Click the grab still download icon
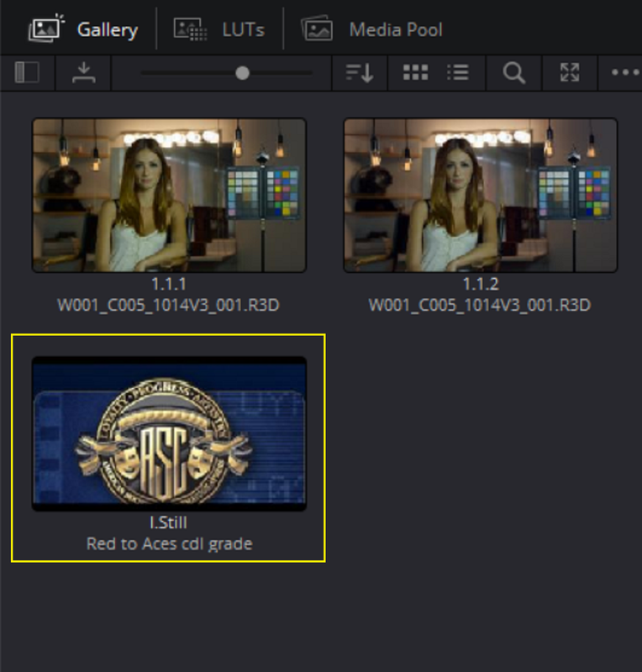This screenshot has height=672, width=642. click(x=84, y=72)
